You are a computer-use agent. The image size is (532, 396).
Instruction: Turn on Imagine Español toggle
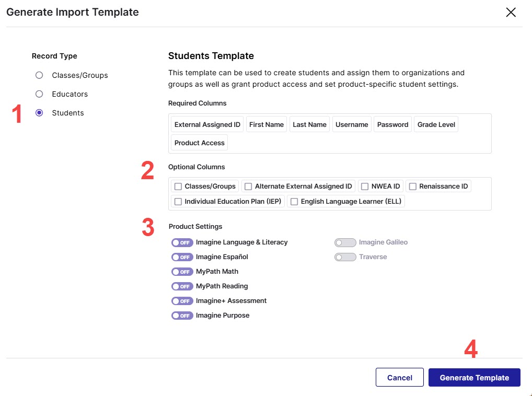click(x=182, y=257)
